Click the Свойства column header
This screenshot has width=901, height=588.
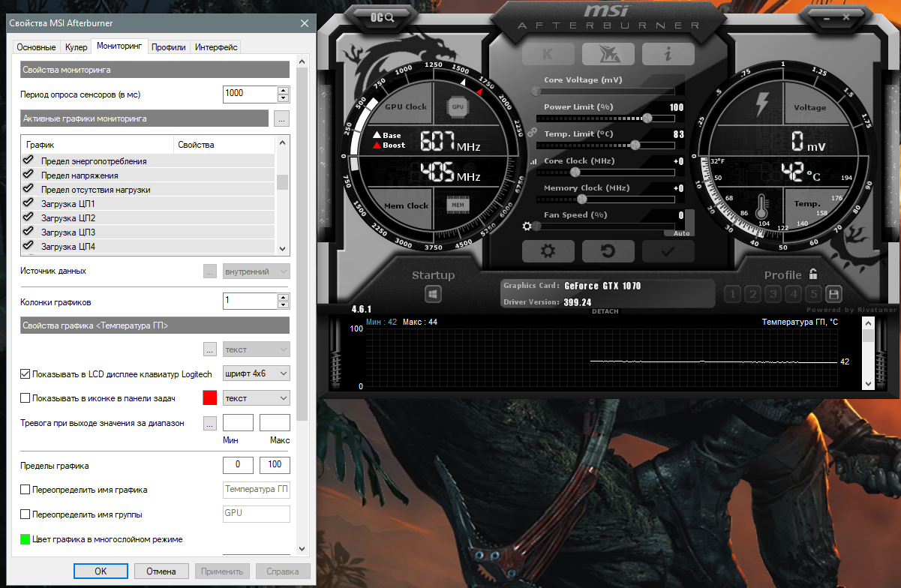pyautogui.click(x=224, y=145)
